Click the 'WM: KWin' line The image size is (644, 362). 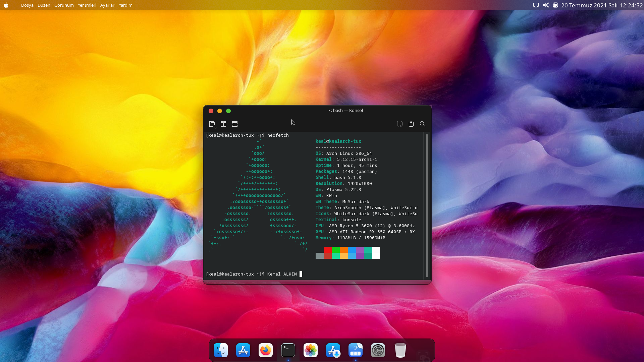pyautogui.click(x=326, y=196)
